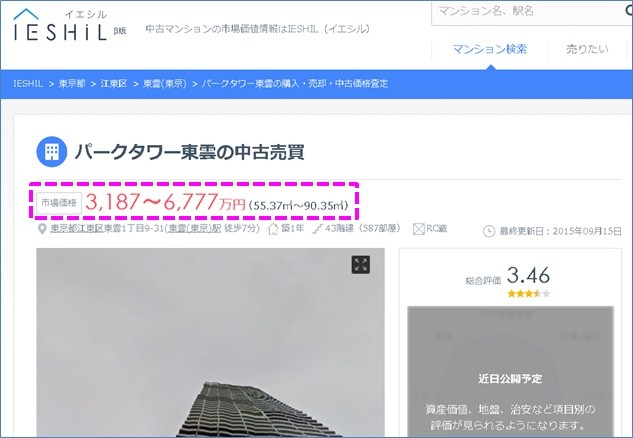
Task: Go to IESHIL breadcrumb home
Action: (x=28, y=84)
